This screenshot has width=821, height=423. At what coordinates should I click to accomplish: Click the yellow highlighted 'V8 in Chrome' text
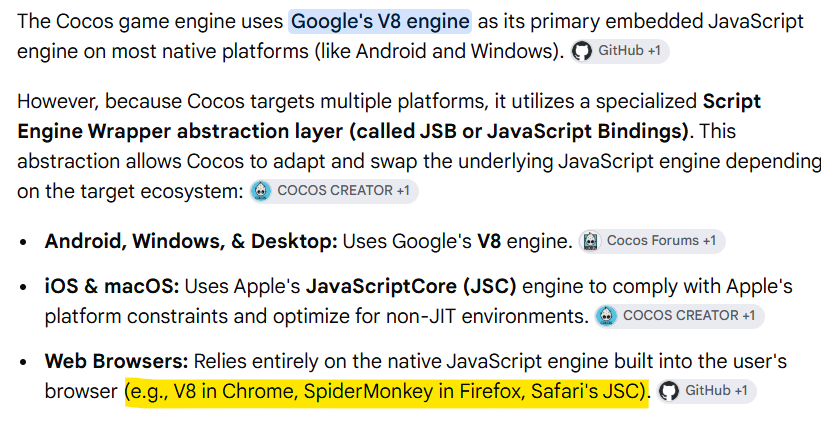click(229, 391)
